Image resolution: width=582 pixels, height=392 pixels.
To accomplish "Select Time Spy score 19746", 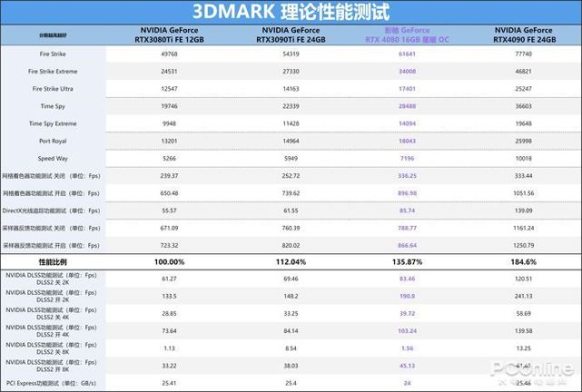I will (x=169, y=106).
